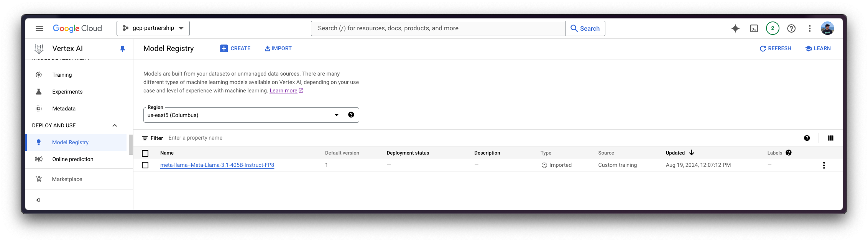Open the help question mark in top bar
This screenshot has height=242, width=868.
tap(791, 28)
